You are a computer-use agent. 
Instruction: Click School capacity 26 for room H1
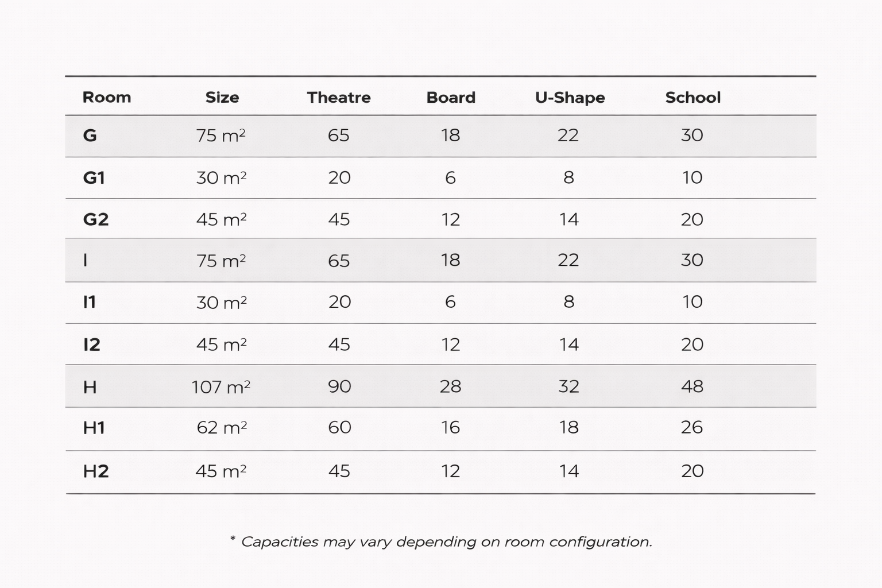692,427
